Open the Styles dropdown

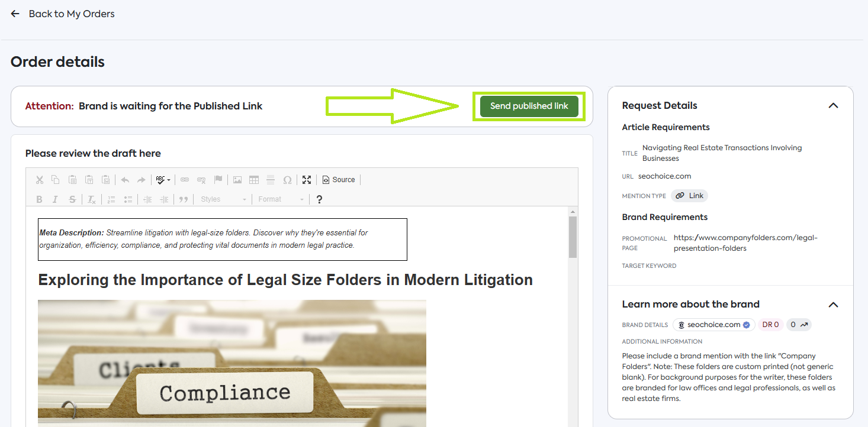(x=223, y=199)
